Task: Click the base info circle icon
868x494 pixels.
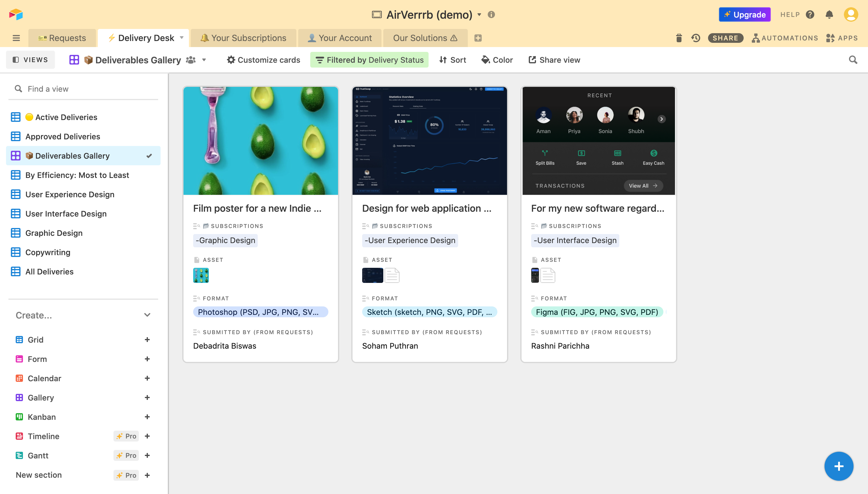Action: [491, 14]
